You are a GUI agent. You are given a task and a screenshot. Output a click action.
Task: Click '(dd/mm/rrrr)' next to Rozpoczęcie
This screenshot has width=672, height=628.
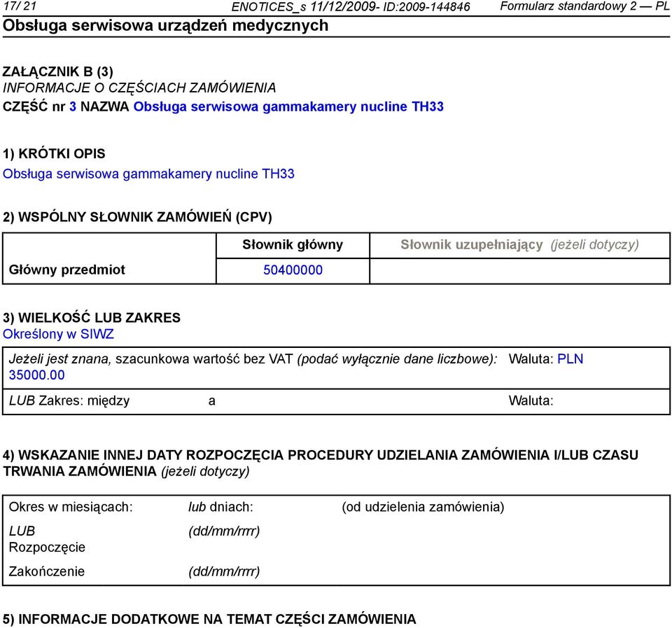point(224,531)
